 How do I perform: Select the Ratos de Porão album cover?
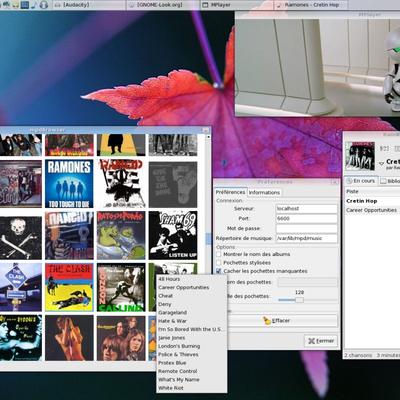121,235
